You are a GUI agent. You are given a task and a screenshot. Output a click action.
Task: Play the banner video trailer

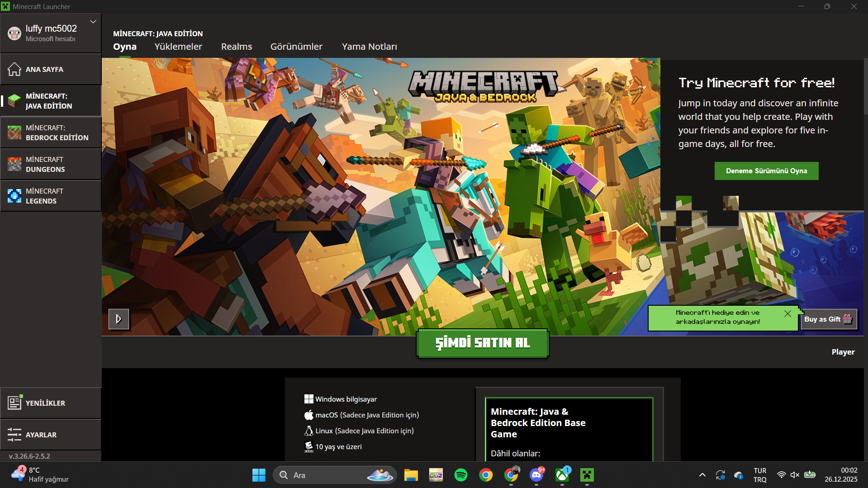pyautogui.click(x=119, y=319)
